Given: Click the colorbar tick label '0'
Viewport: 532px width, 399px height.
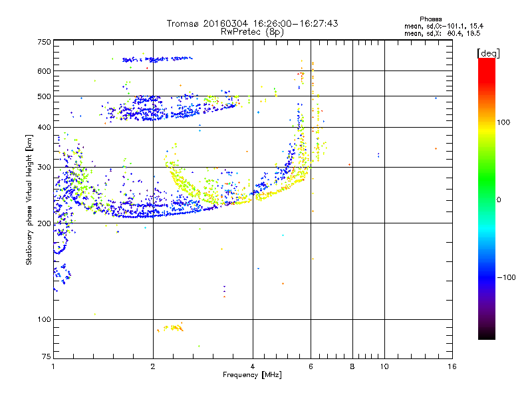Looking at the screenshot, I should 499,200.
